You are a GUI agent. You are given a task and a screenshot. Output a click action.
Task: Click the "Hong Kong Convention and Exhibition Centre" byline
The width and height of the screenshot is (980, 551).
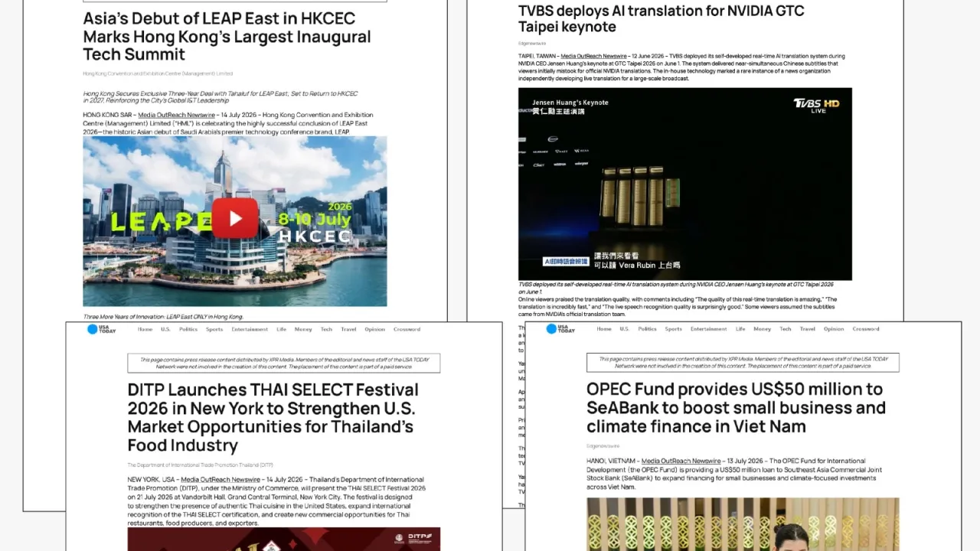click(158, 73)
